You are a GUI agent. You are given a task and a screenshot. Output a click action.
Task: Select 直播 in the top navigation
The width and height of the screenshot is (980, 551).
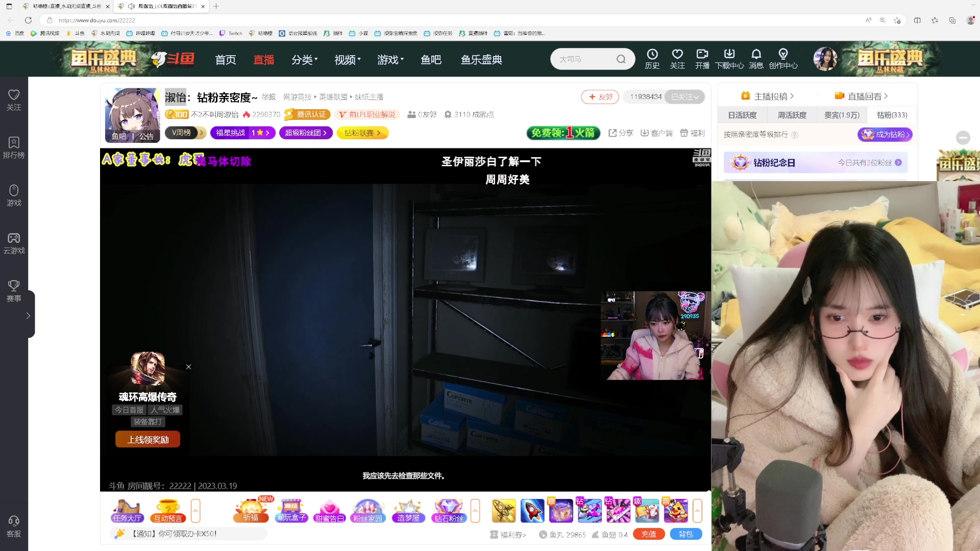point(263,59)
